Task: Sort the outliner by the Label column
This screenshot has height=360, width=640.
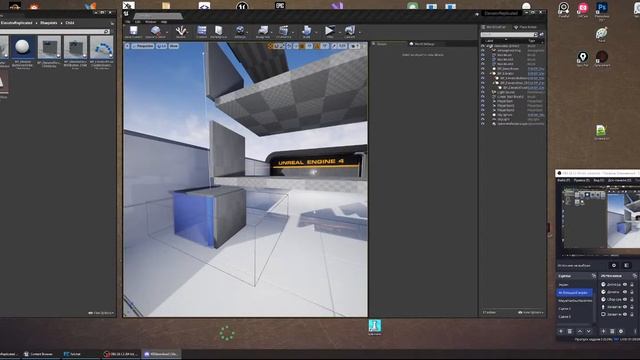Action: click(489, 41)
